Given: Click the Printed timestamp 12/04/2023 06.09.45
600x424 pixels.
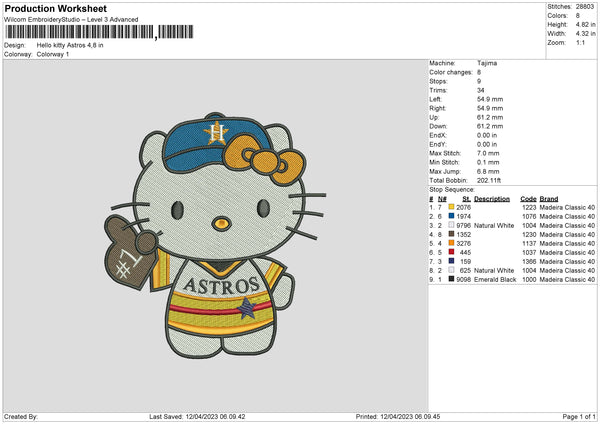Looking at the screenshot, I should [410, 417].
